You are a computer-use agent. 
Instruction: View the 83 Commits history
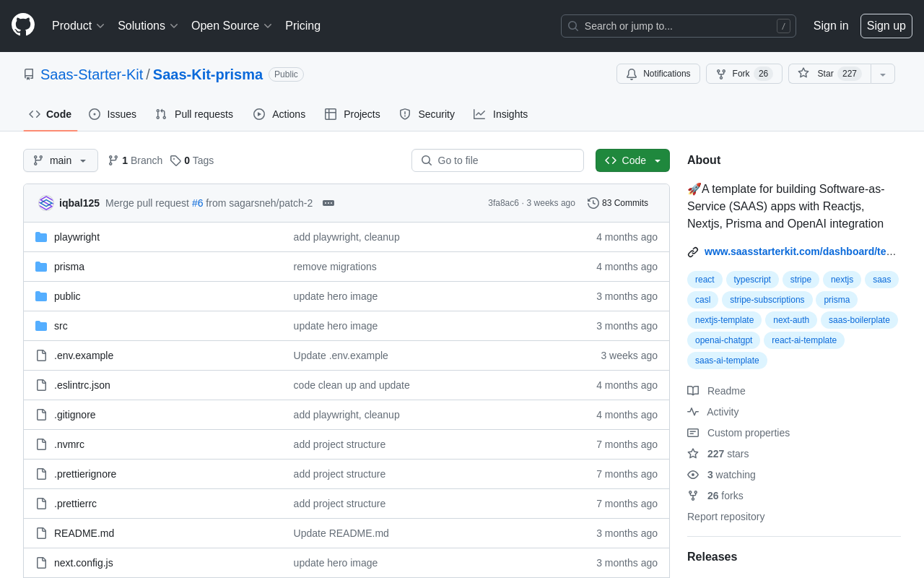[x=618, y=203]
